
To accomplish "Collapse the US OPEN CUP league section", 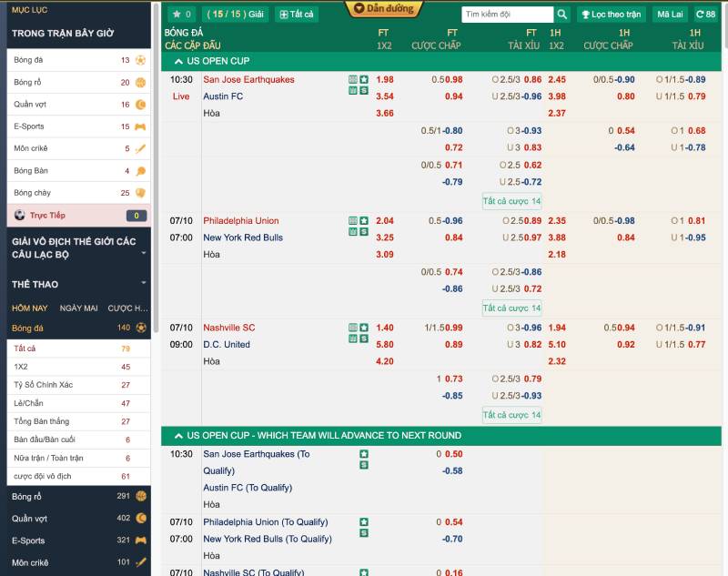I will coord(178,61).
